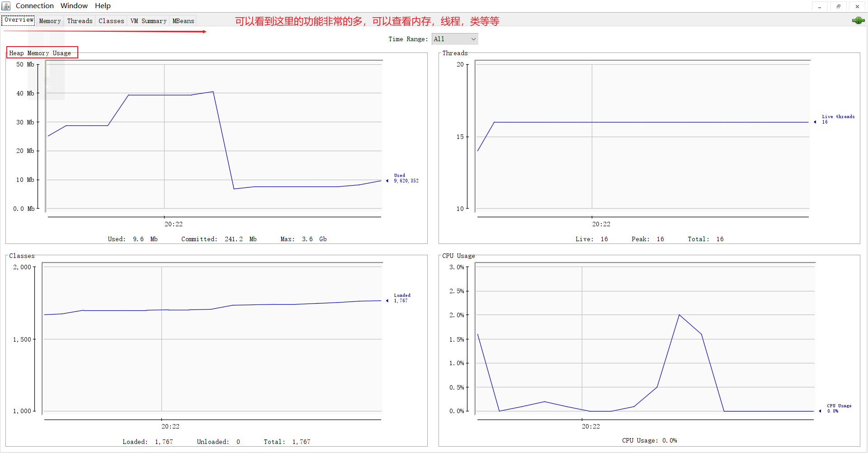Close the JConsole window

tap(857, 6)
